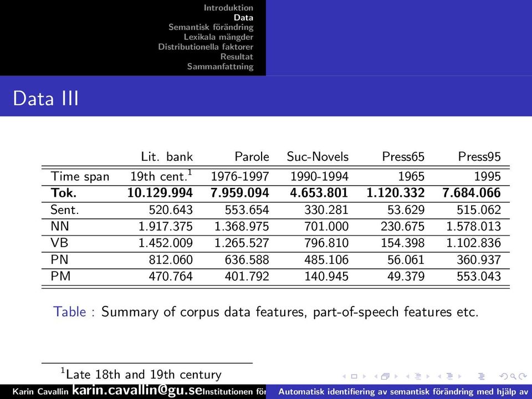
Task: Go to previous section using its arrow
Action: tap(439, 376)
